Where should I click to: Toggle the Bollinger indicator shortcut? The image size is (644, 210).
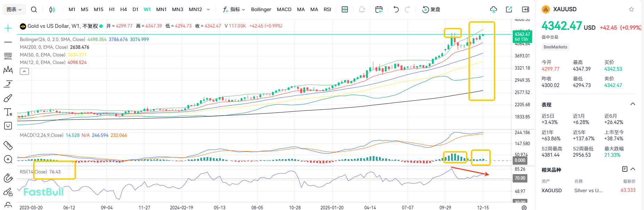[x=261, y=9]
